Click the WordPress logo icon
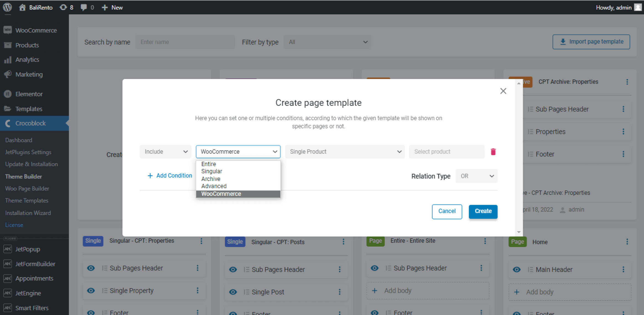Viewport: 644px width, 315px height. tap(7, 7)
